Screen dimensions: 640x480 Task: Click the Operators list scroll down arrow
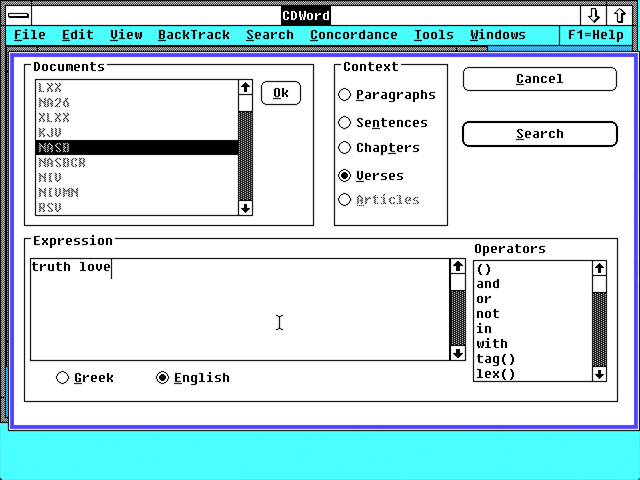point(599,374)
